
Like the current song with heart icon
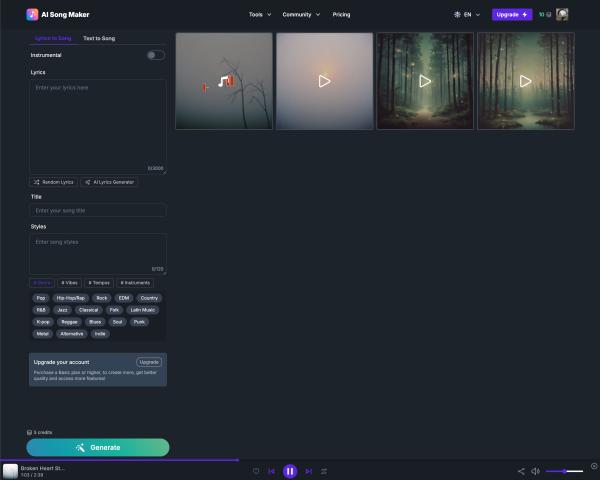coord(256,471)
